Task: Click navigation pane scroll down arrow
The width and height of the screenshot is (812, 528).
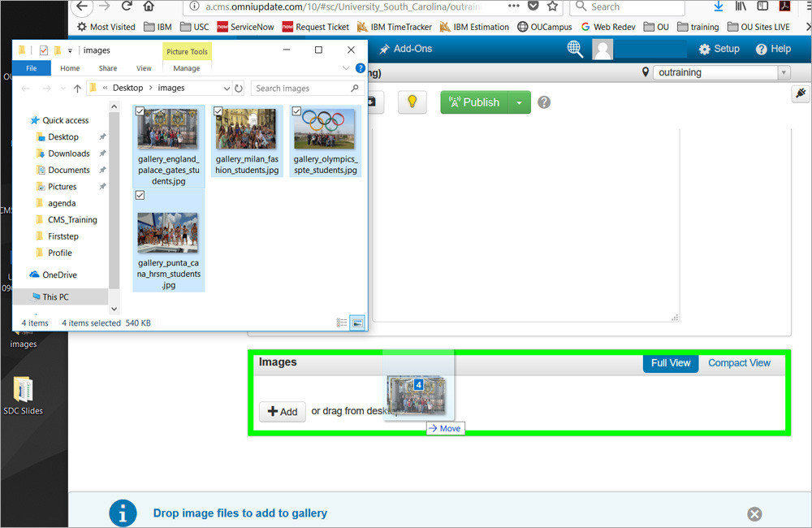Action: click(x=114, y=309)
